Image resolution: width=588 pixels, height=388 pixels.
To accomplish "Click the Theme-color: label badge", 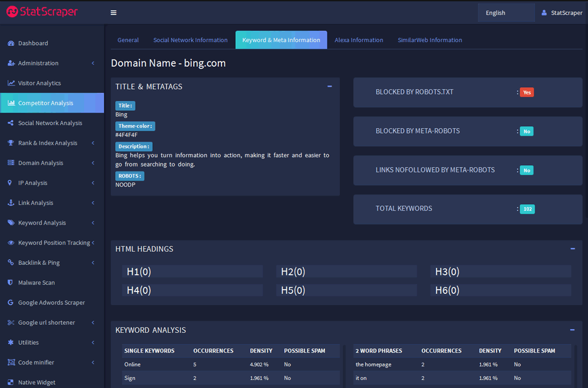I will click(x=136, y=126).
